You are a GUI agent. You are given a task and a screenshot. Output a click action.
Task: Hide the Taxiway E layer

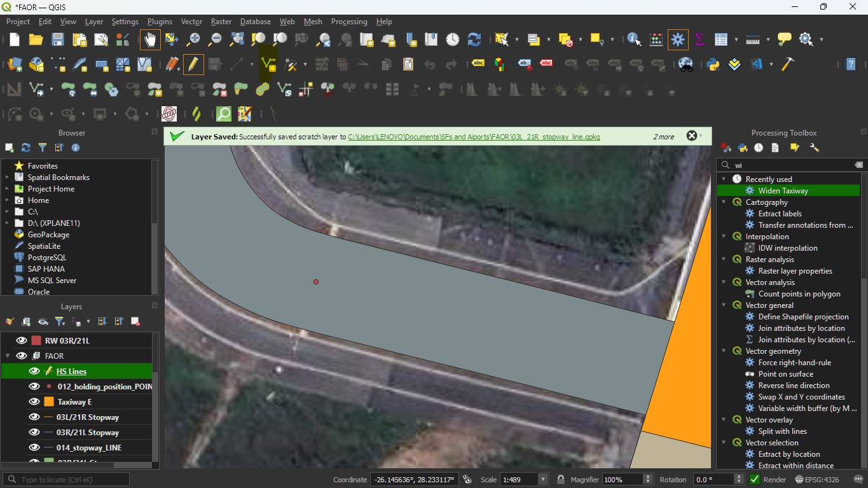pyautogui.click(x=34, y=402)
